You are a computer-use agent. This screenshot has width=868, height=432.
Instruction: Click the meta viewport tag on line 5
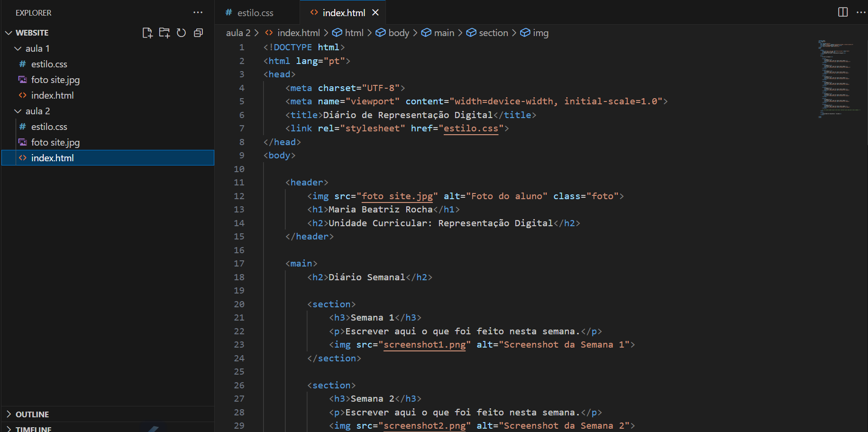(x=476, y=101)
